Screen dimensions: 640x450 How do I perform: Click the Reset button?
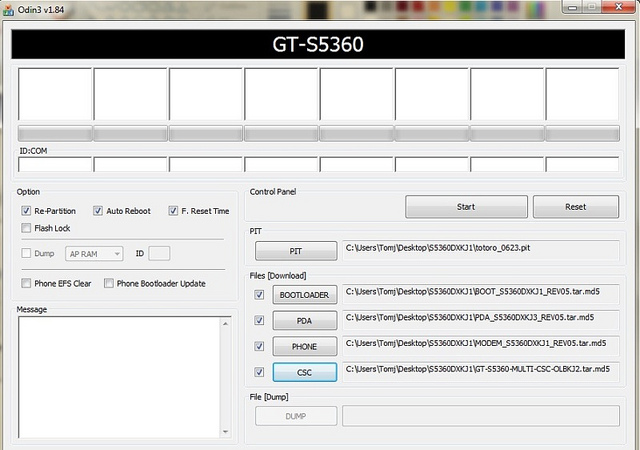pyautogui.click(x=576, y=207)
